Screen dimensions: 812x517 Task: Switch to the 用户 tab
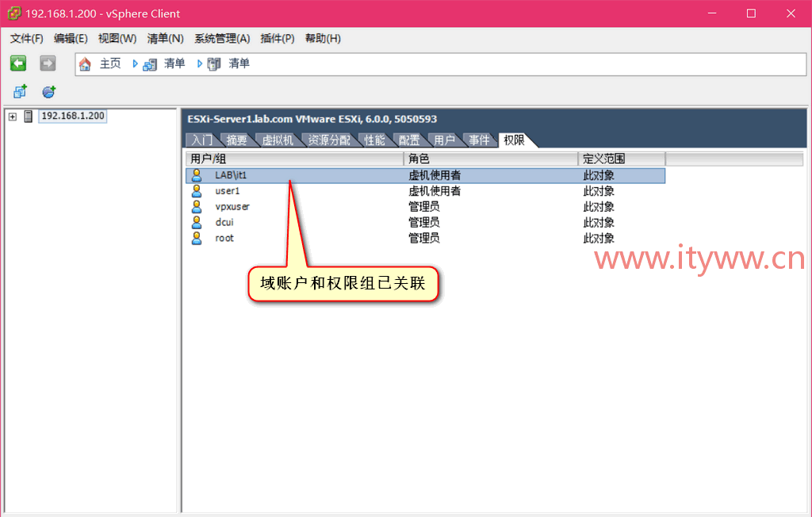click(444, 140)
